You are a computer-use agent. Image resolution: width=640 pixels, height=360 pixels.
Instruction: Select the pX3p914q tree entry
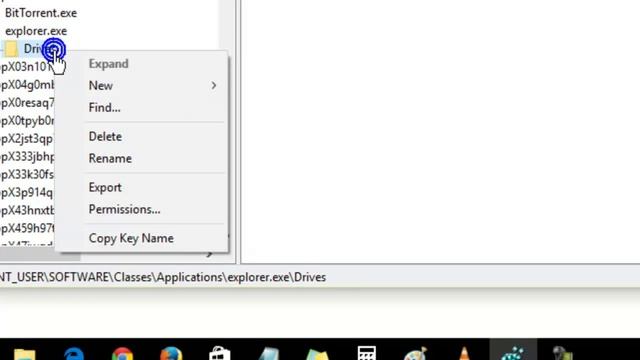(27, 193)
